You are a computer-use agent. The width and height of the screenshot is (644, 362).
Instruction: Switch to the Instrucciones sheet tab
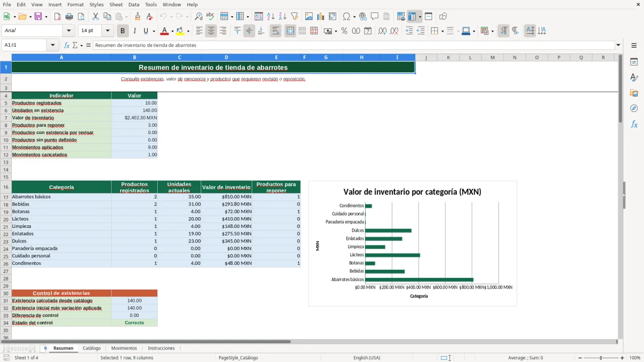pos(162,348)
